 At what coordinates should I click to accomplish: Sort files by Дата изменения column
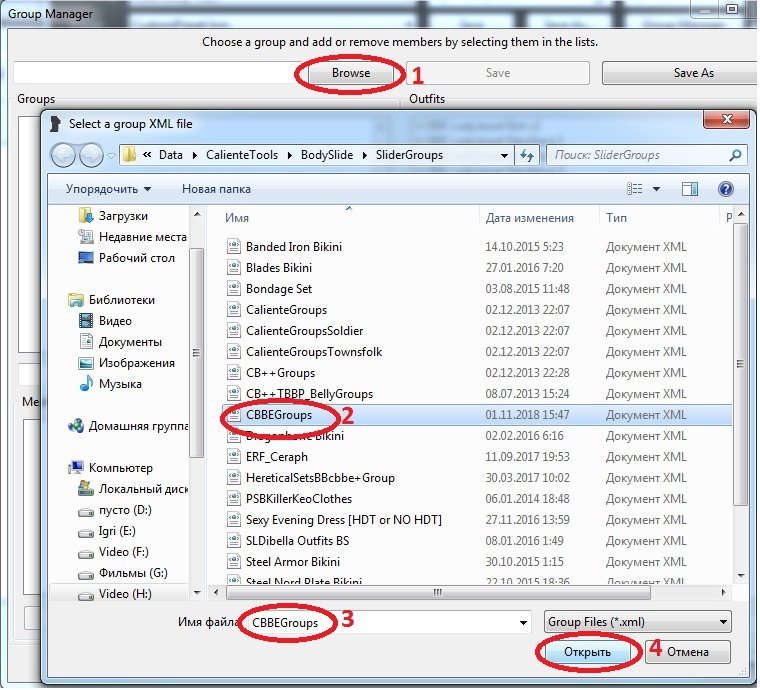tap(530, 217)
